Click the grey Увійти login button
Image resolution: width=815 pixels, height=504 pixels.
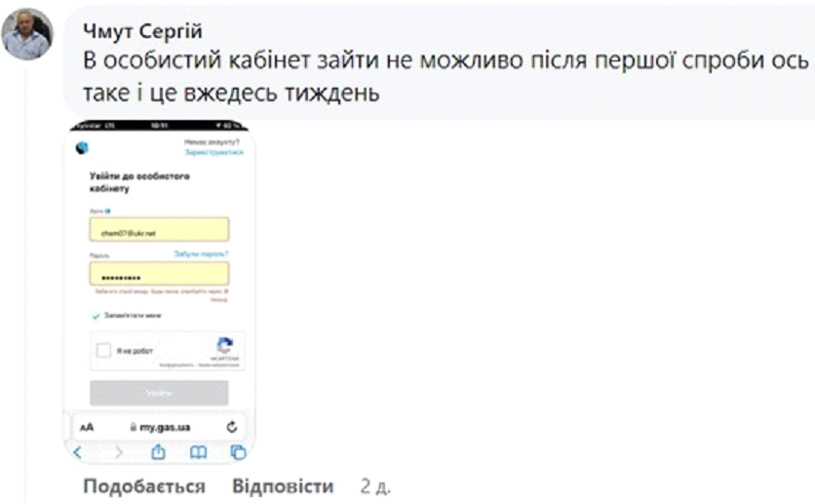159,393
